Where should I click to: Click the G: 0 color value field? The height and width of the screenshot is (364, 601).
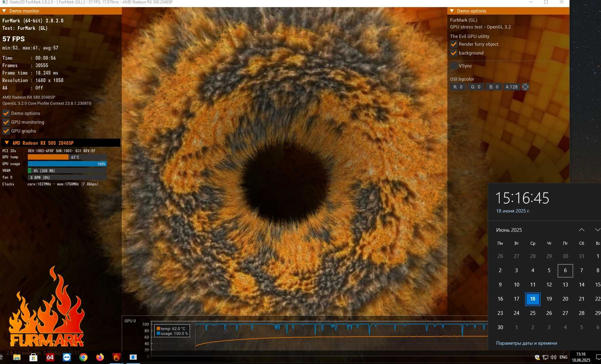point(476,87)
